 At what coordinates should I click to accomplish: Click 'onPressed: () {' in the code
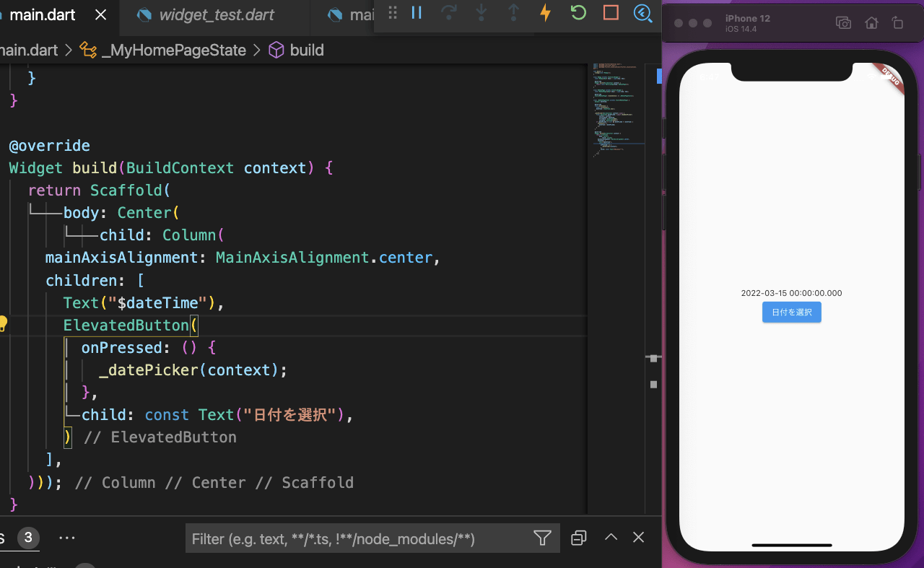click(x=149, y=347)
